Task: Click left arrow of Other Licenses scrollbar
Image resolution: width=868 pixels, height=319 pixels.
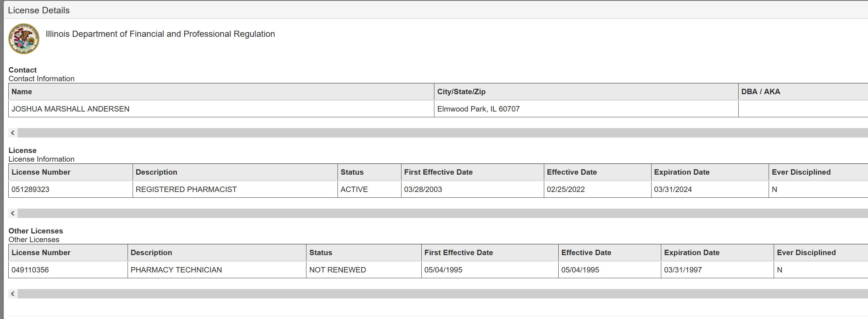Action: [x=13, y=294]
